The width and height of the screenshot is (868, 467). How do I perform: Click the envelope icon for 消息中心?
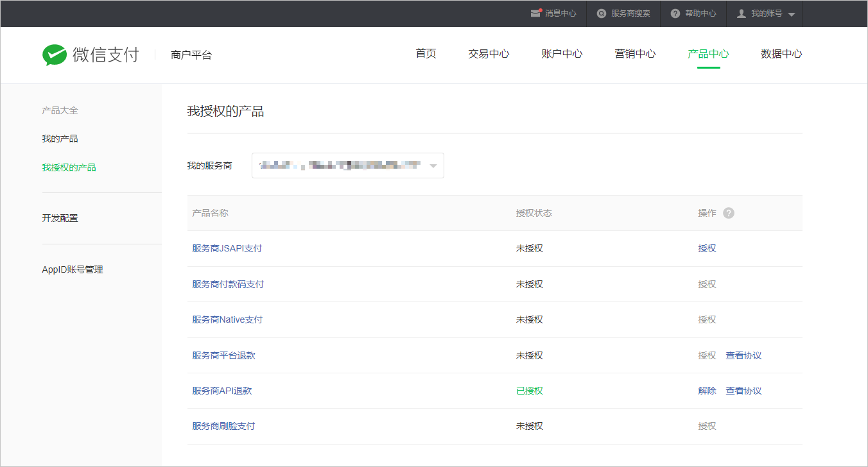tap(535, 13)
